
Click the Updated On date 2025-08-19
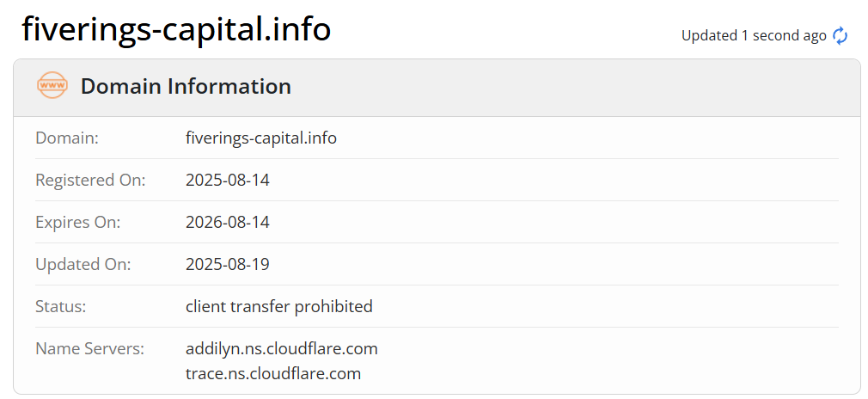tap(228, 264)
